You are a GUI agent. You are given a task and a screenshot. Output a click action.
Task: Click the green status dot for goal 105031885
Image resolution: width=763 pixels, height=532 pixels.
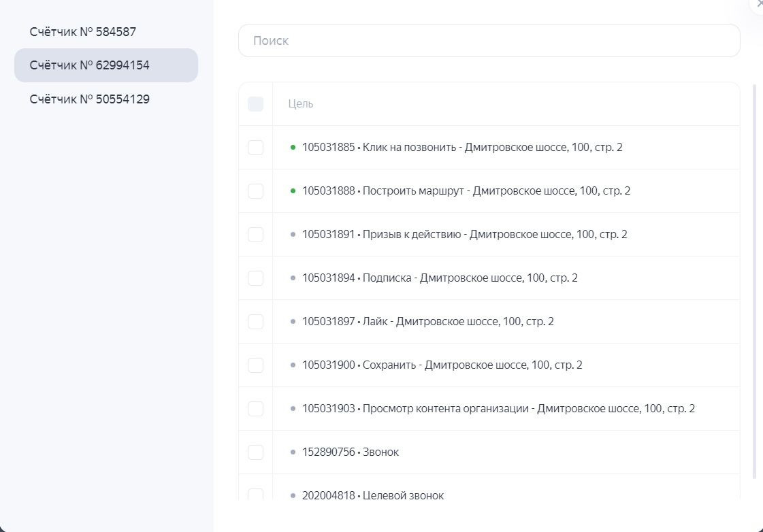pyautogui.click(x=293, y=148)
